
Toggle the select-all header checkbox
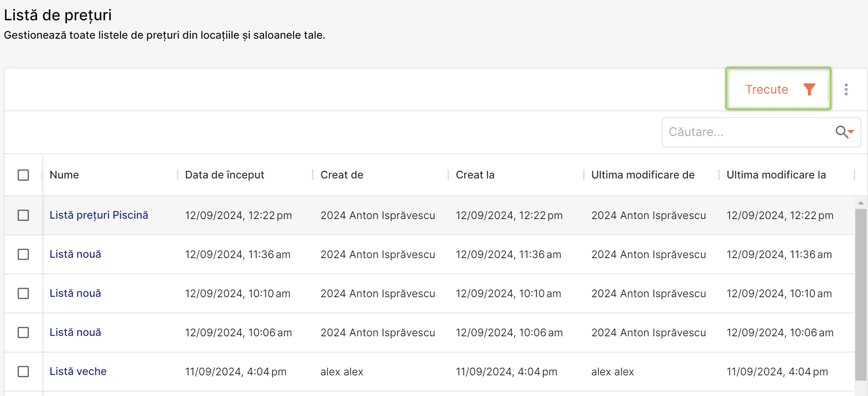[x=23, y=175]
